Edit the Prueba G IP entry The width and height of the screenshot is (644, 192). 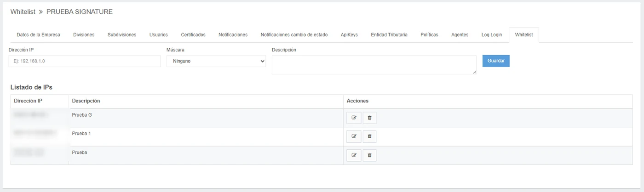tap(354, 118)
